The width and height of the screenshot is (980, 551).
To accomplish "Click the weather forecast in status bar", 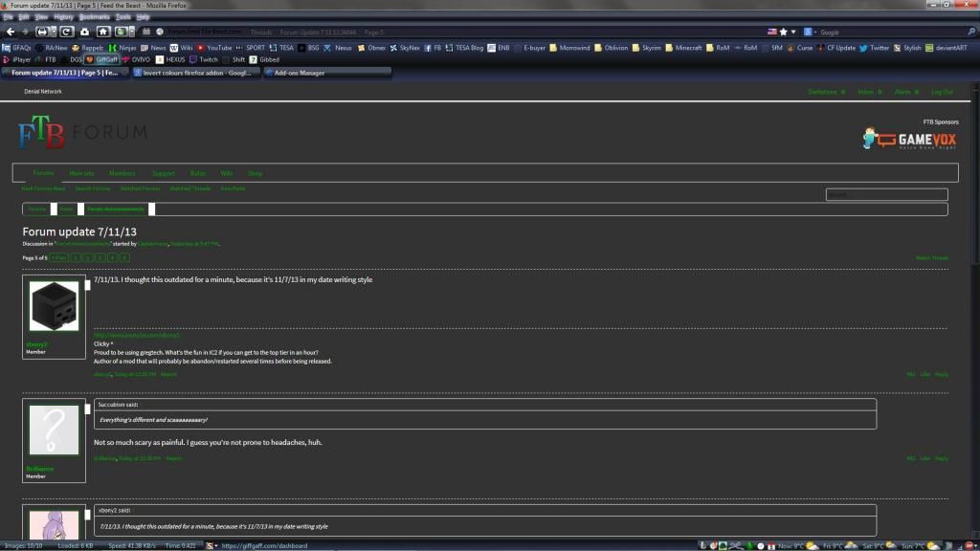I will (859, 546).
